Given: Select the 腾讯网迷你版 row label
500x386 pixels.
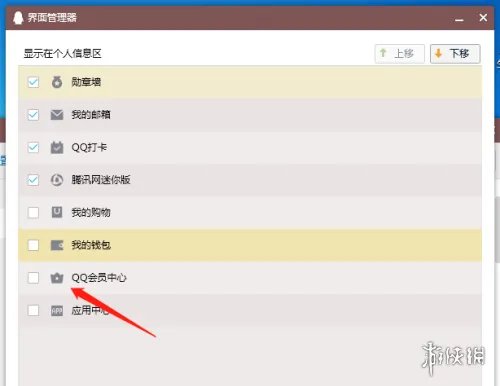Looking at the screenshot, I should coord(101,180).
